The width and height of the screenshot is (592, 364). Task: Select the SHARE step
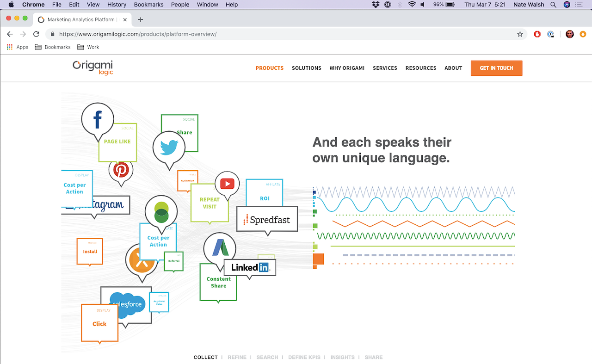coord(374,358)
